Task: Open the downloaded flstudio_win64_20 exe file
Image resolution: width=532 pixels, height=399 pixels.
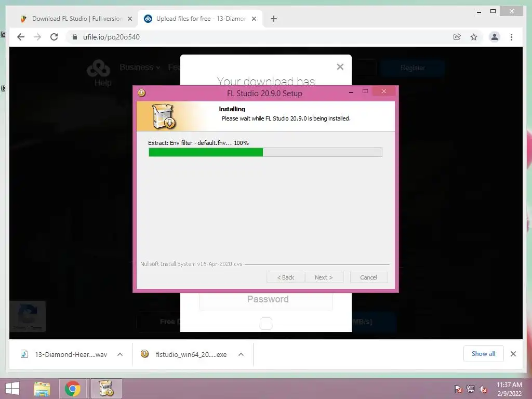Action: 191,354
